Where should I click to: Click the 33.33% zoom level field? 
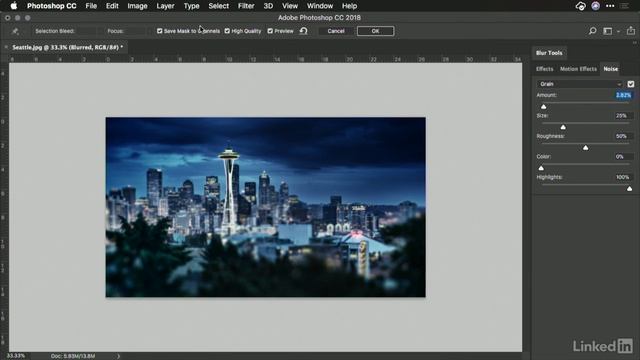pyautogui.click(x=16, y=356)
